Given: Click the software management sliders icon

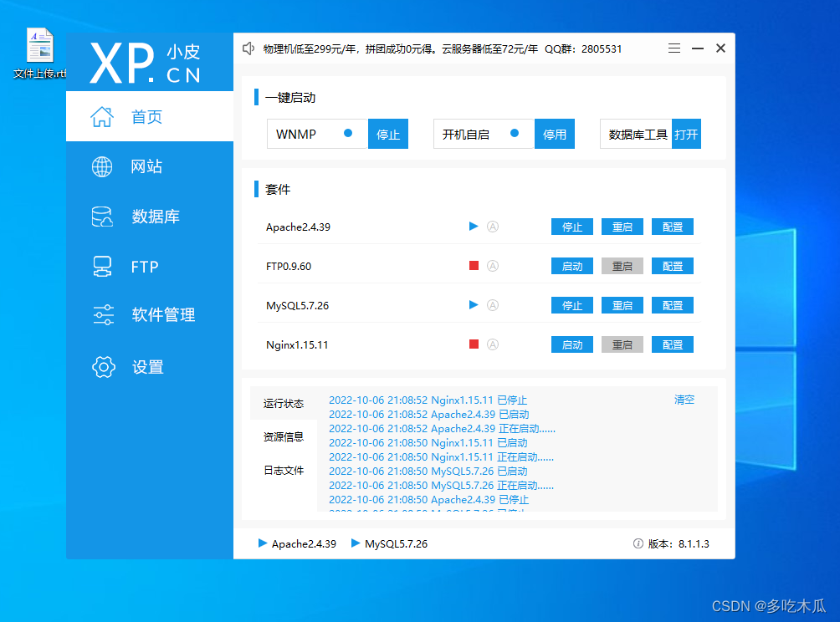Looking at the screenshot, I should 104,314.
